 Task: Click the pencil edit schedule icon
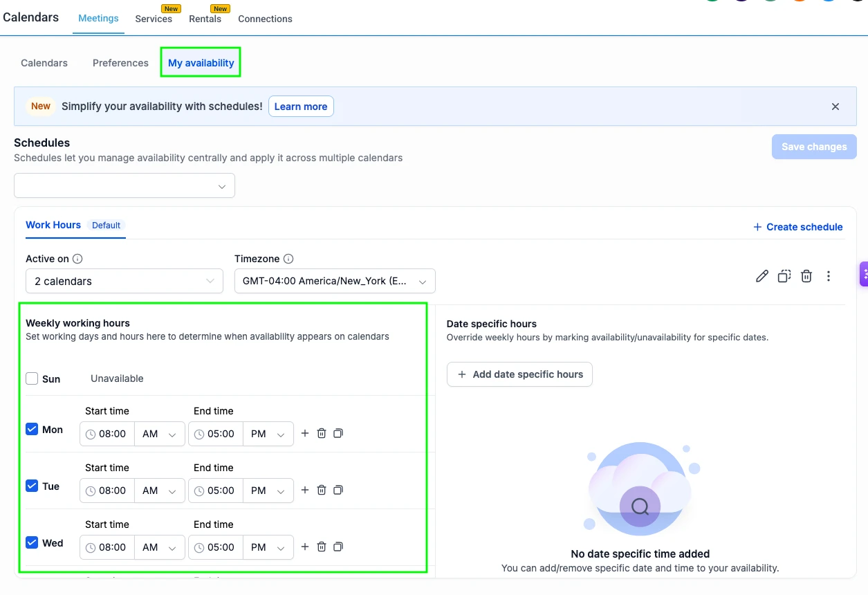(762, 277)
